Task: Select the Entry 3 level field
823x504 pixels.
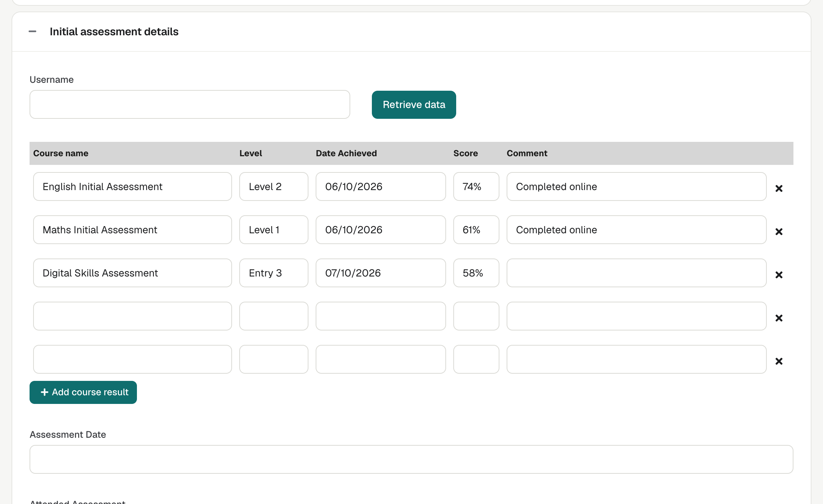Action: (274, 273)
